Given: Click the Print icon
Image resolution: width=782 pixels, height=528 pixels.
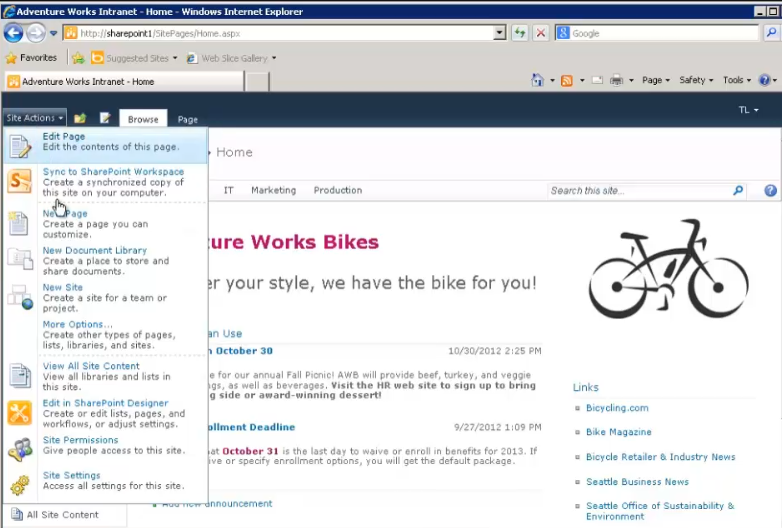Looking at the screenshot, I should coord(616,80).
